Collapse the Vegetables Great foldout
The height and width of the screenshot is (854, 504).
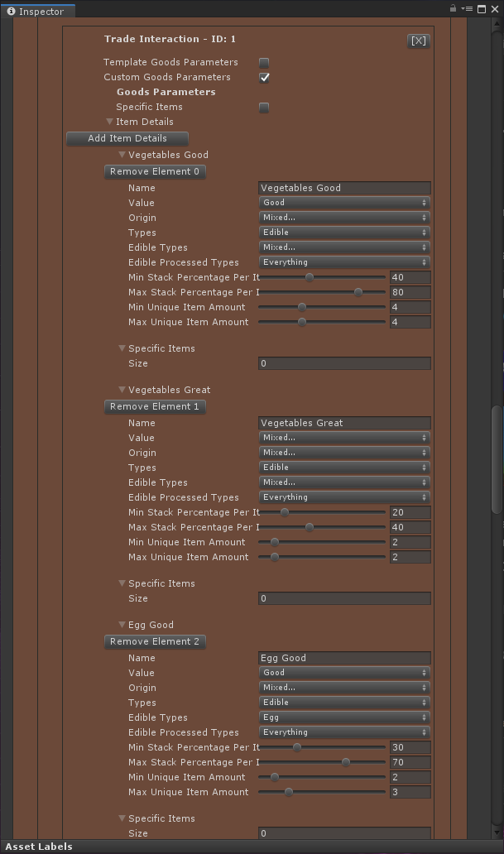point(122,390)
